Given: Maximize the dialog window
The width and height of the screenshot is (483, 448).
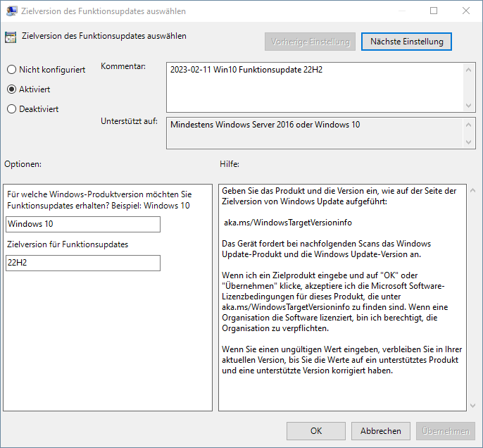Looking at the screenshot, I should click(434, 11).
